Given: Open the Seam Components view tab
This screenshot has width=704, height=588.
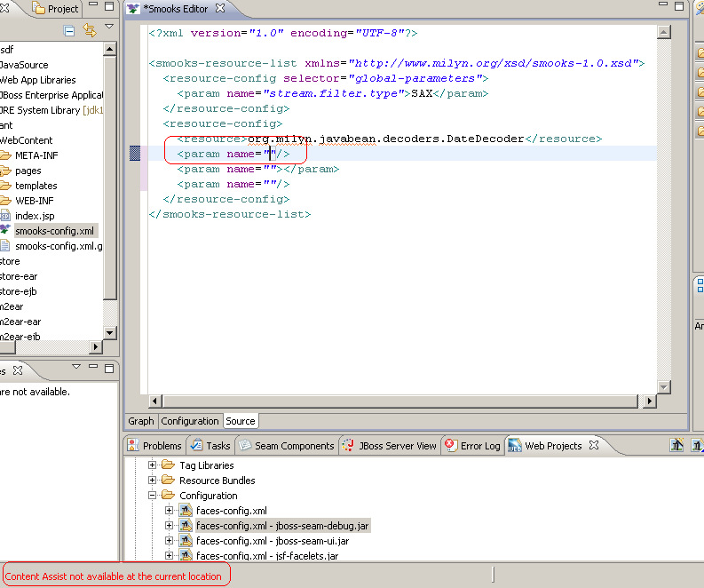Looking at the screenshot, I should [x=294, y=446].
